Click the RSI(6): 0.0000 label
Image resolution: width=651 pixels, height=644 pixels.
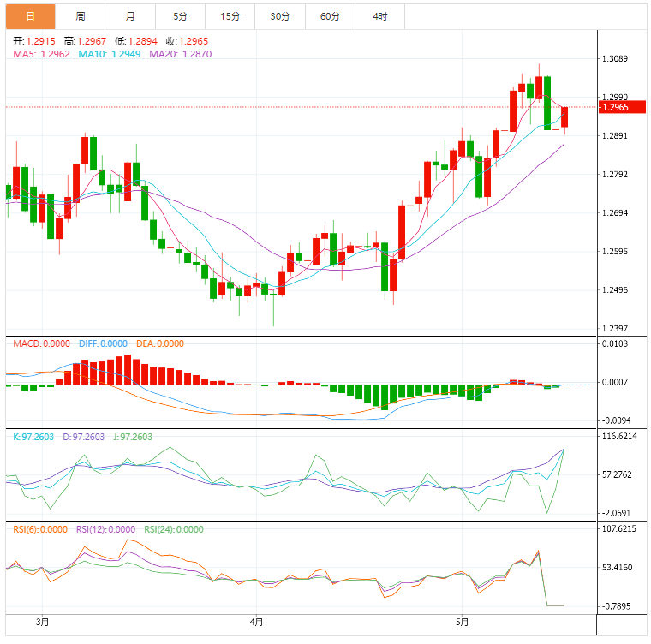coord(40,529)
